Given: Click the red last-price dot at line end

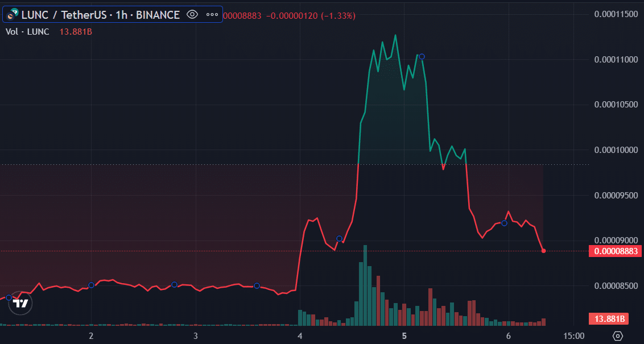Looking at the screenshot, I should coord(543,251).
